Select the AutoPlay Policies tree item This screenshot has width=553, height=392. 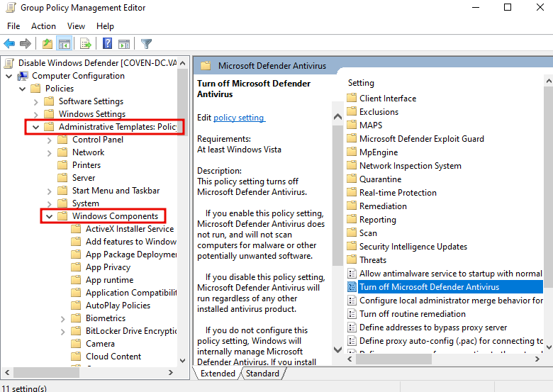[x=118, y=306]
